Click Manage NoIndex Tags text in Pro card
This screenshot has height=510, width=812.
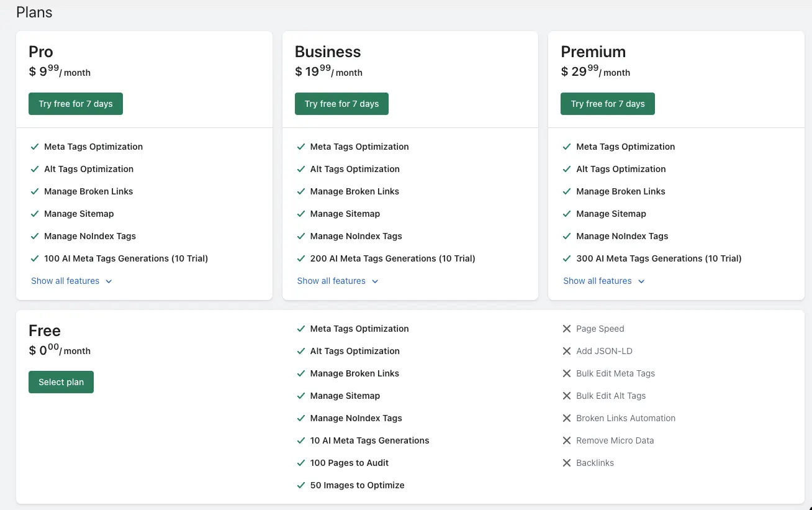[x=90, y=236]
